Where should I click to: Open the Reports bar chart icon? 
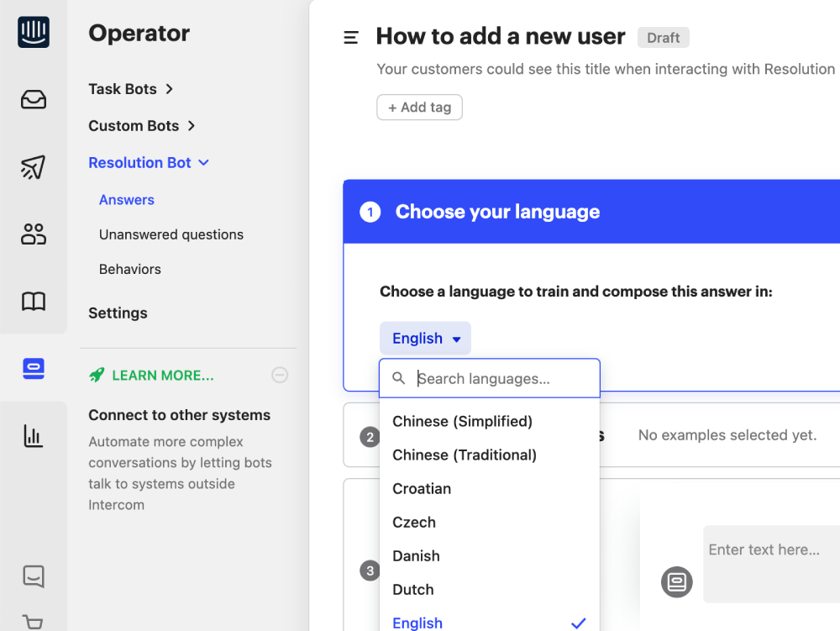34,435
